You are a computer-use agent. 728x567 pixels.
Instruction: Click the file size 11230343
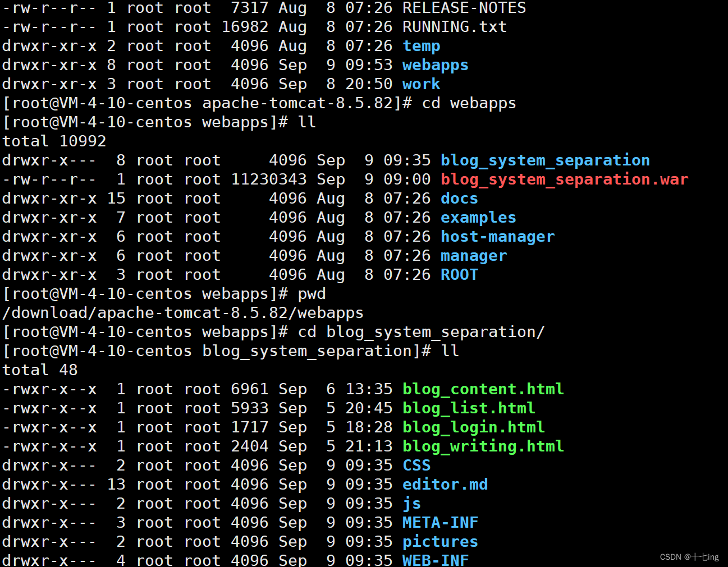269,179
